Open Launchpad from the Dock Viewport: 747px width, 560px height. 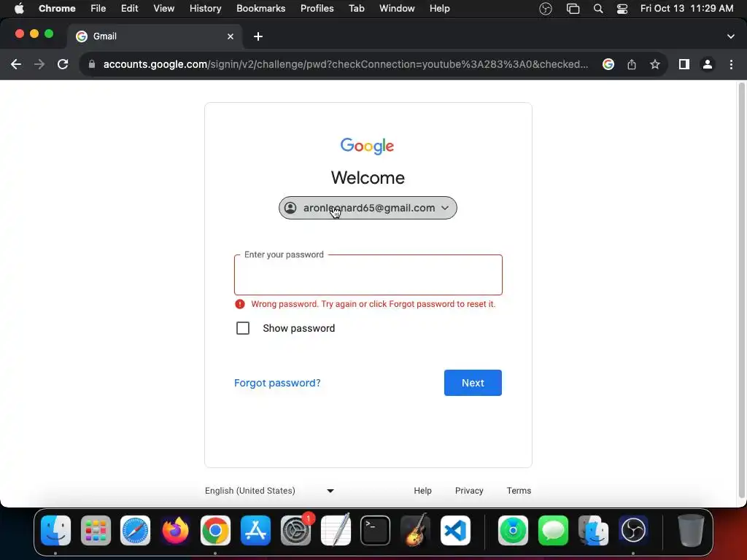point(96,530)
